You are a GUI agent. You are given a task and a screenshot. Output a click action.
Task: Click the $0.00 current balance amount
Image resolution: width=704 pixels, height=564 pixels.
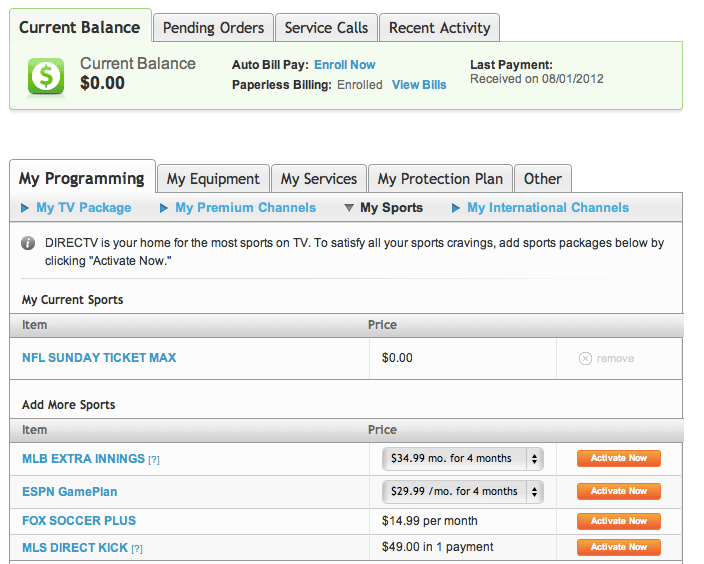(102, 83)
